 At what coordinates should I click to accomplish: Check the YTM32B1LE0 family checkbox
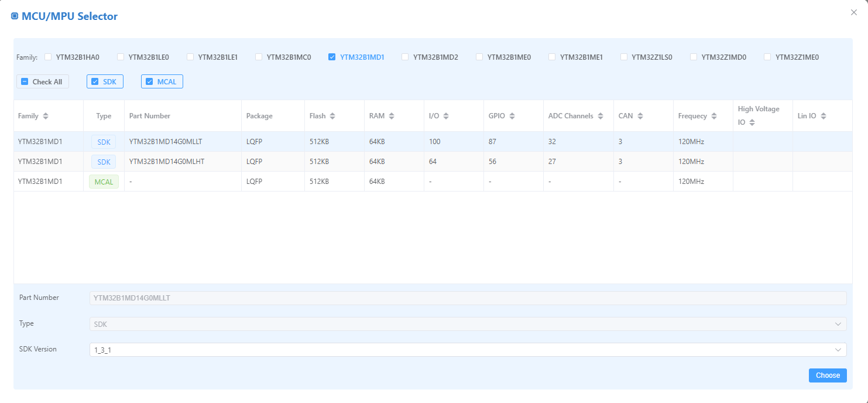(x=121, y=57)
